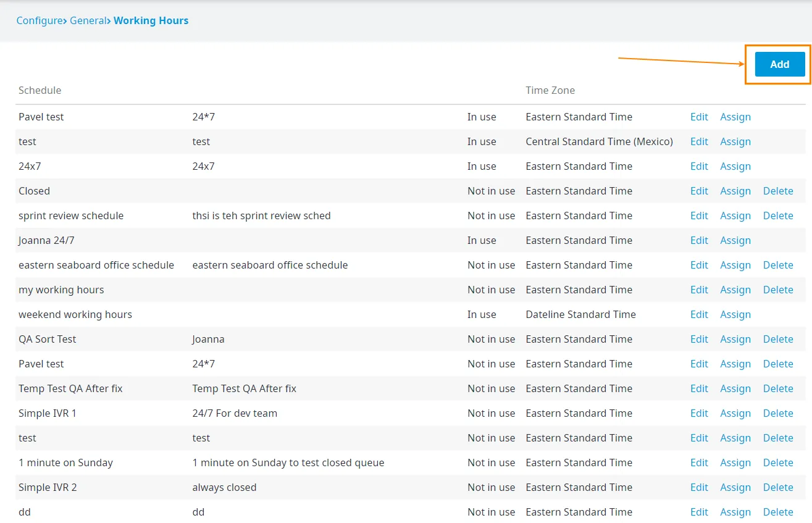Assign eastern seaboard office schedule
812x523 pixels.
pyautogui.click(x=735, y=265)
